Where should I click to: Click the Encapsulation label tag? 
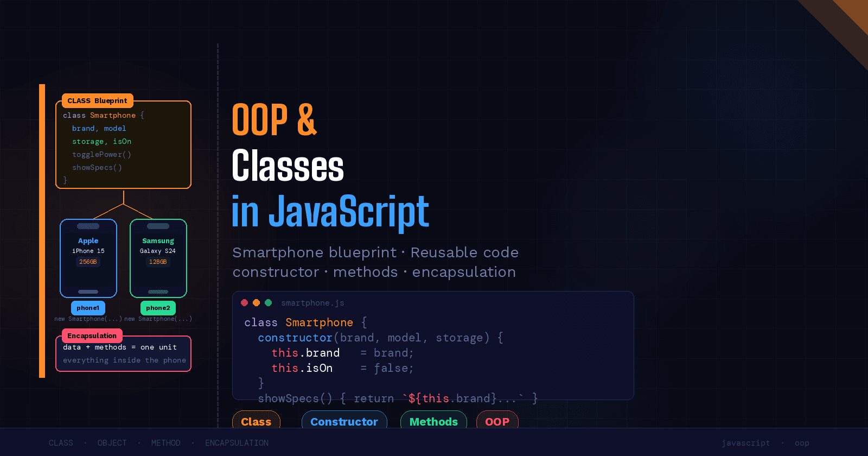pyautogui.click(x=92, y=336)
